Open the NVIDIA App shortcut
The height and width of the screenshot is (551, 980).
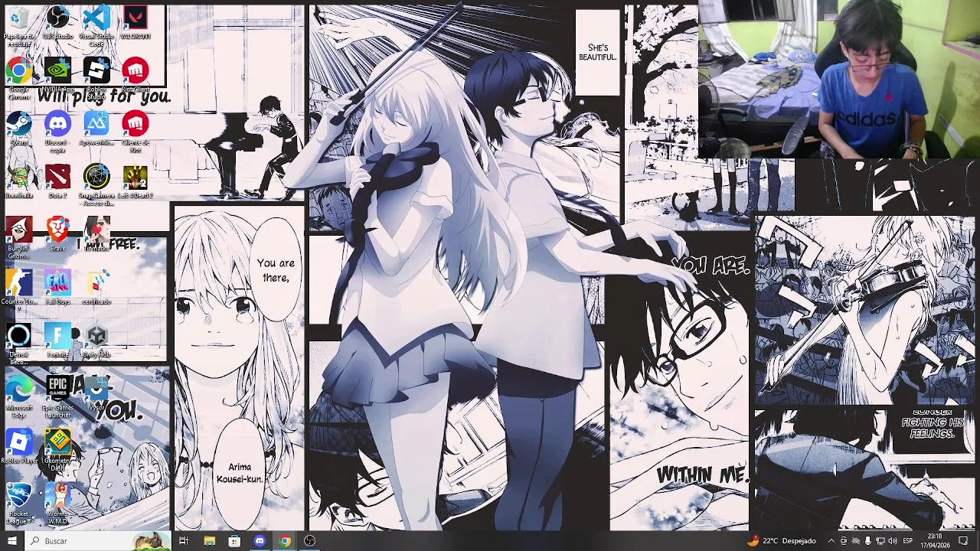coord(57,77)
